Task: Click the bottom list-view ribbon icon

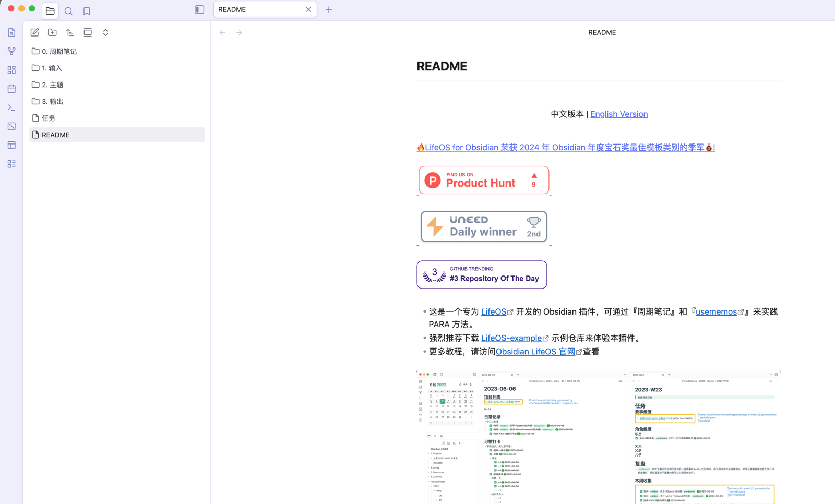Action: point(11,164)
